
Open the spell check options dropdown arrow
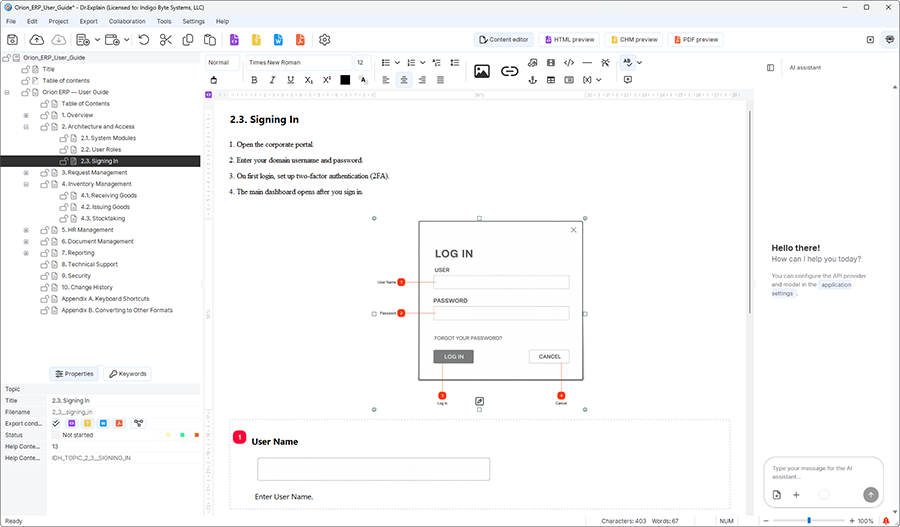(639, 63)
